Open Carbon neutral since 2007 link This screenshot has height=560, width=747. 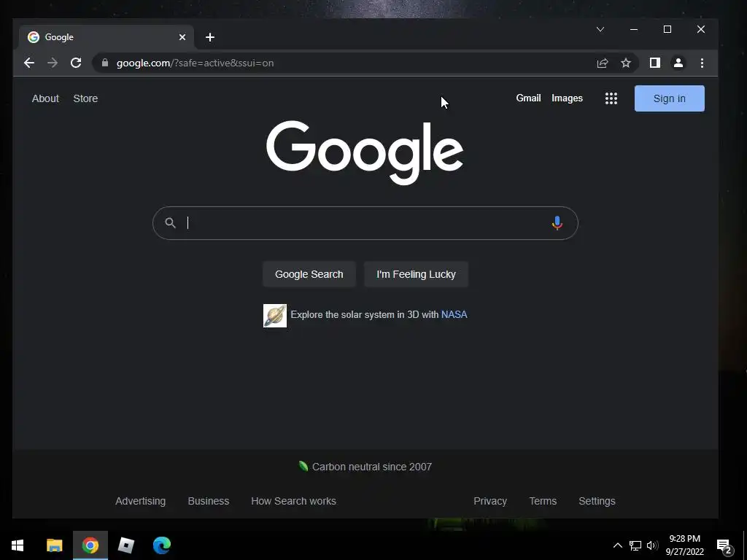pos(365,467)
